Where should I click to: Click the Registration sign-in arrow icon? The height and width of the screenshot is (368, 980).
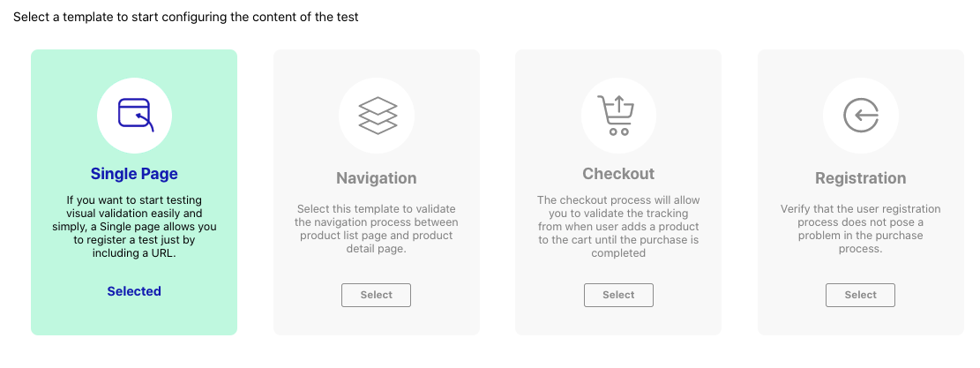(860, 115)
